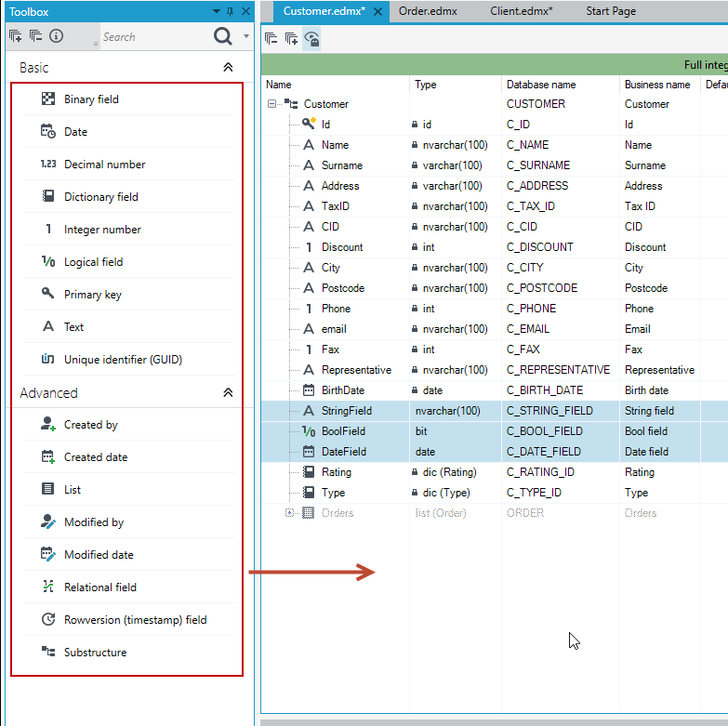Switch to the Client.edmx tab
Viewport: 728px width, 726px height.
[522, 11]
